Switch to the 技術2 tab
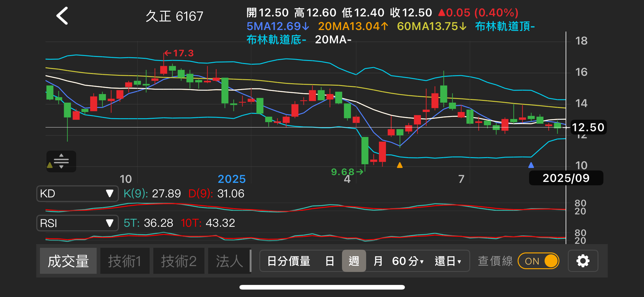Viewport: 644px width, 297px height. pos(179,261)
